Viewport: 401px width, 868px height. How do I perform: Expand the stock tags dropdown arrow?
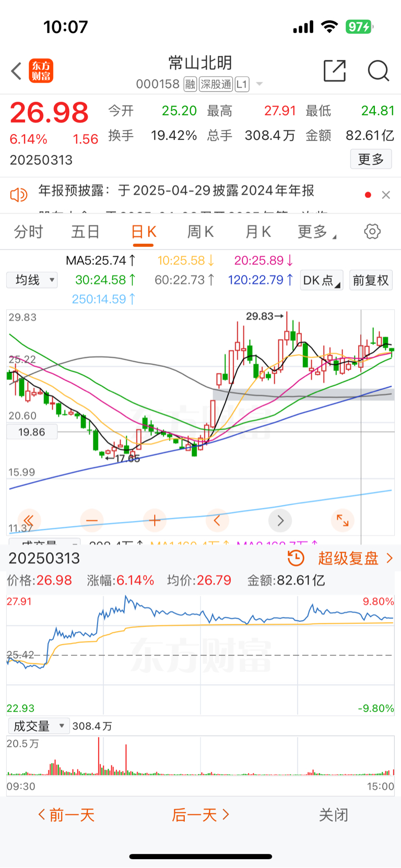pyautogui.click(x=260, y=84)
